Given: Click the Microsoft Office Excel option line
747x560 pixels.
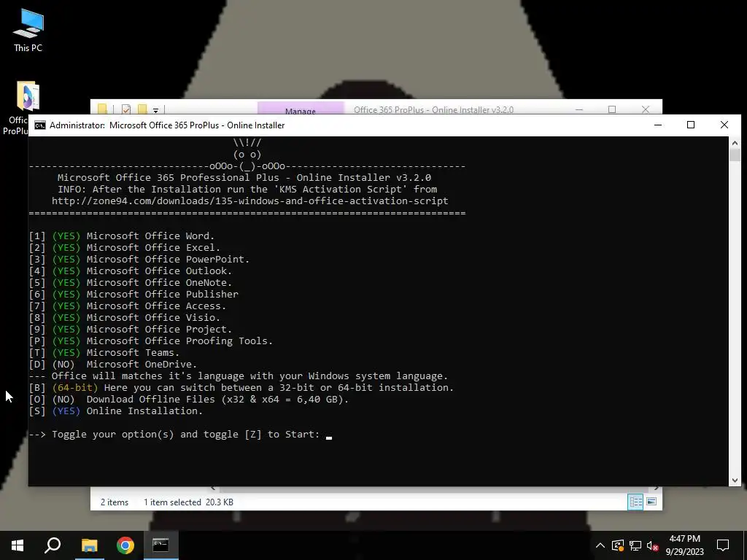Looking at the screenshot, I should 125,248.
